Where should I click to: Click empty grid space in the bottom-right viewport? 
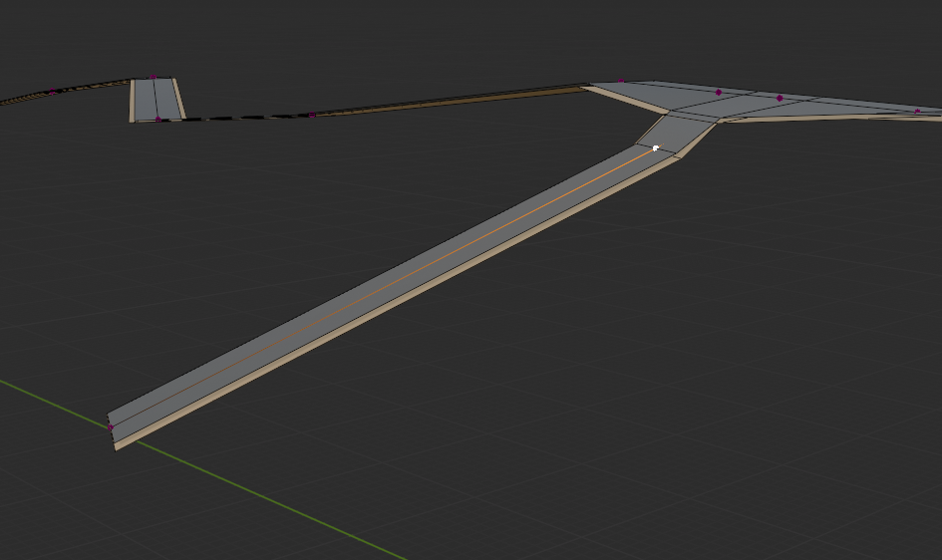pos(748,419)
